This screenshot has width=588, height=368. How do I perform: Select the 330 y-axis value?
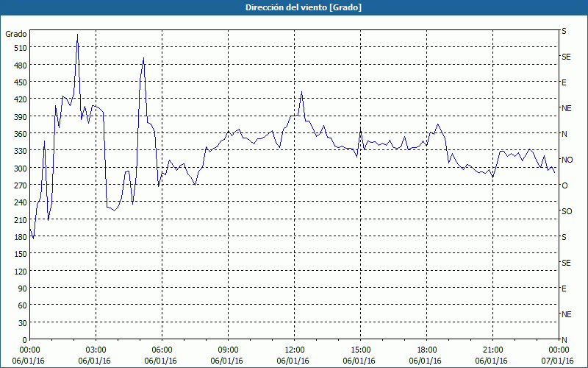click(21, 151)
